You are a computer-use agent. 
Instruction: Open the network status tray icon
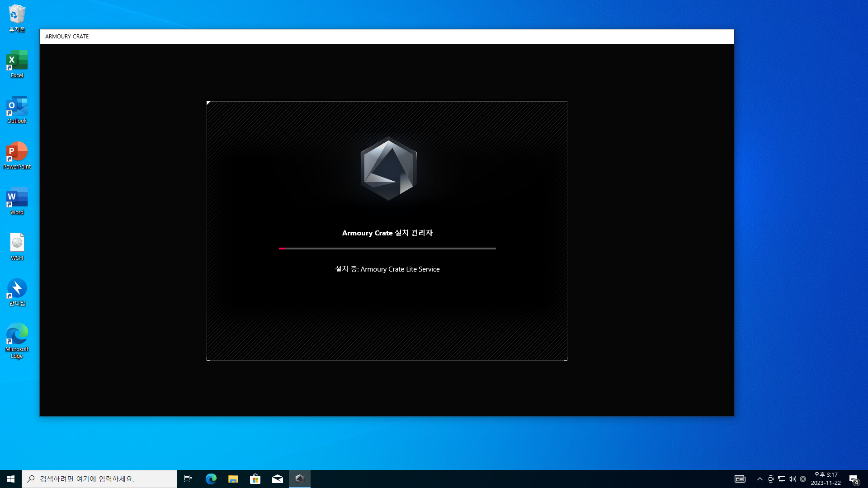782,479
